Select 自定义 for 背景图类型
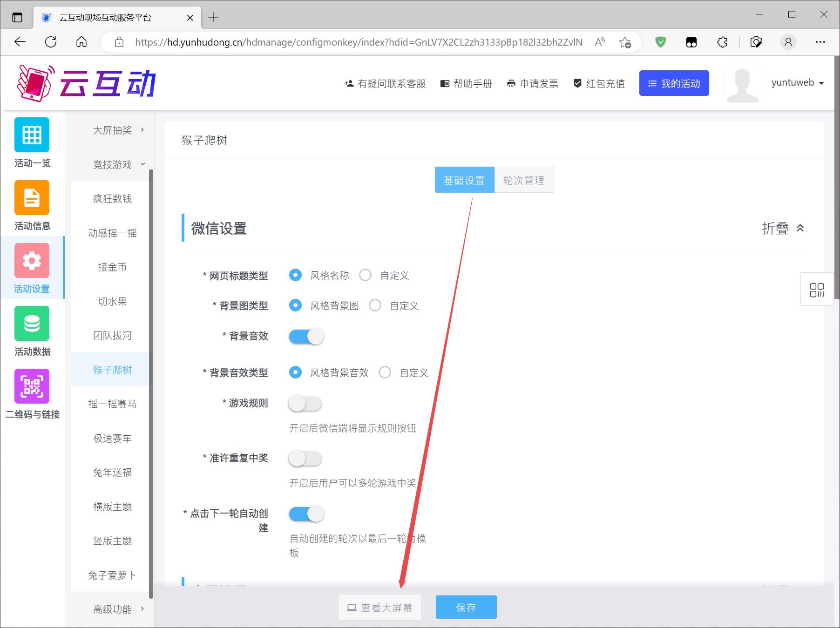Image resolution: width=840 pixels, height=628 pixels. (x=375, y=305)
